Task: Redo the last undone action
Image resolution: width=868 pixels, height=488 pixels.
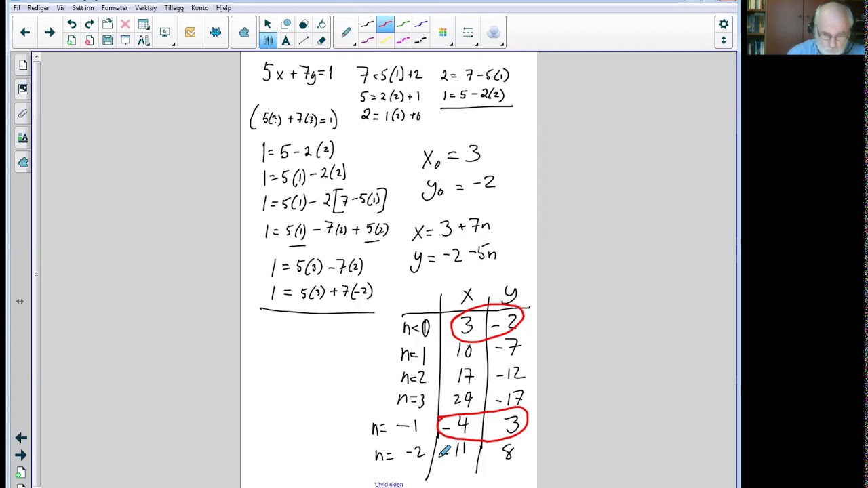Action: [90, 24]
